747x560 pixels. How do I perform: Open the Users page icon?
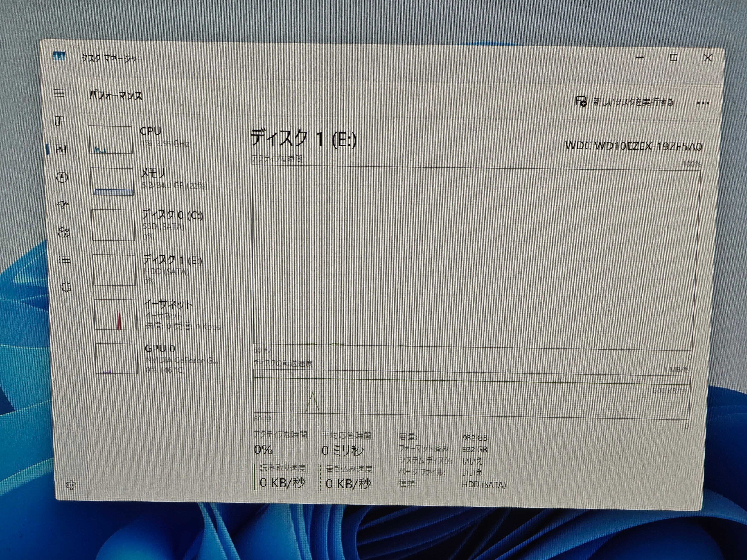point(63,232)
